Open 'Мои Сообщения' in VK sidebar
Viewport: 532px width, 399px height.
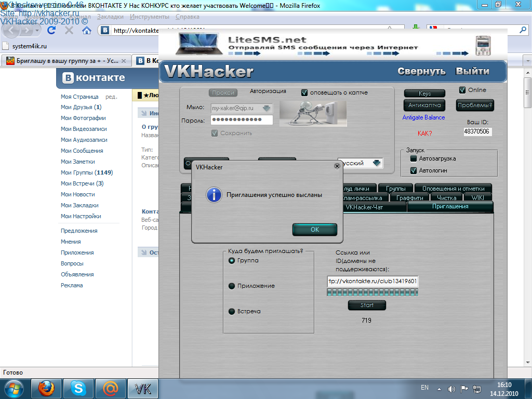point(82,151)
